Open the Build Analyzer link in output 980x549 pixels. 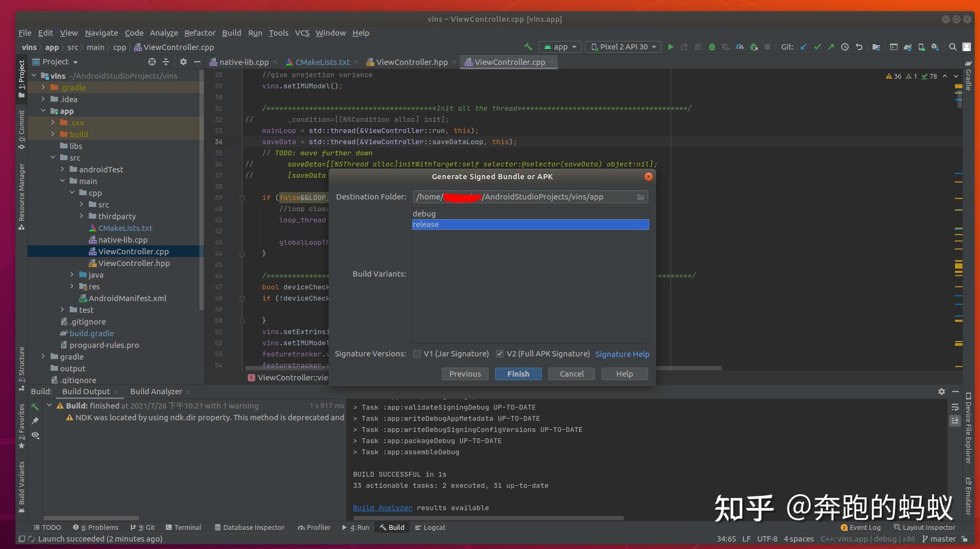click(x=382, y=508)
